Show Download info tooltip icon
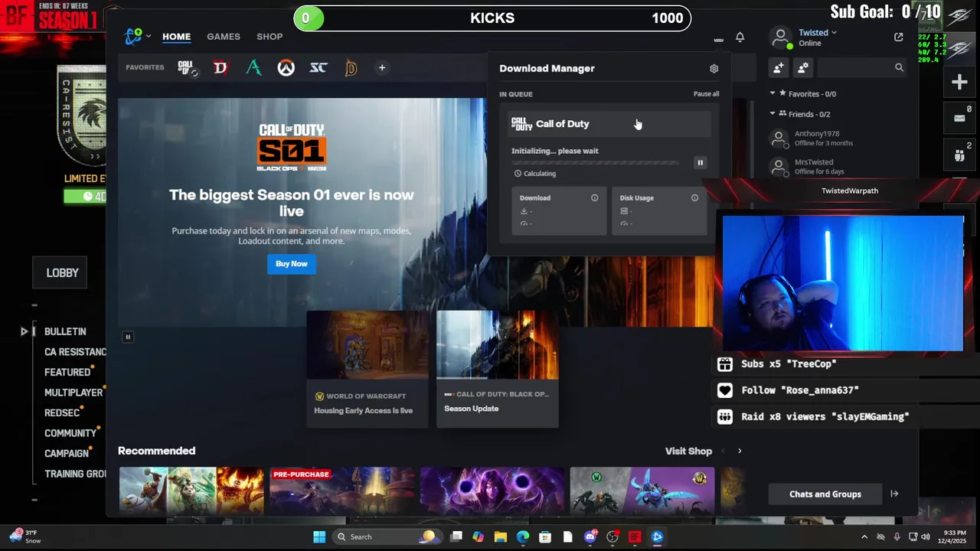Screen dimensions: 980x551 click(594, 198)
